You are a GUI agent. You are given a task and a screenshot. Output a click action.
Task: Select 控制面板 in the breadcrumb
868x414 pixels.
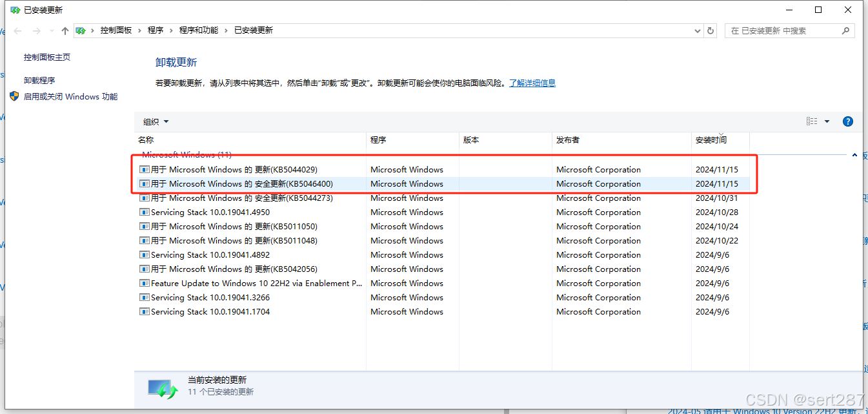point(116,30)
